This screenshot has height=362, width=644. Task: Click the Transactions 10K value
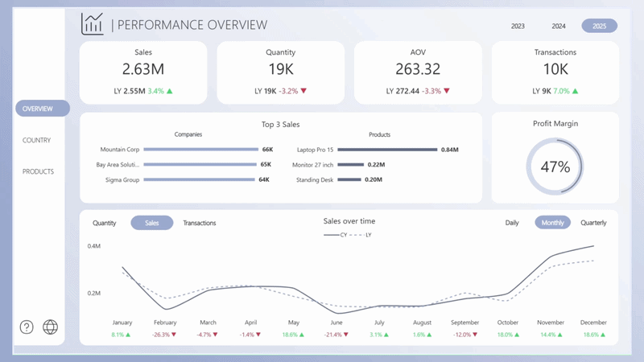pyautogui.click(x=555, y=69)
